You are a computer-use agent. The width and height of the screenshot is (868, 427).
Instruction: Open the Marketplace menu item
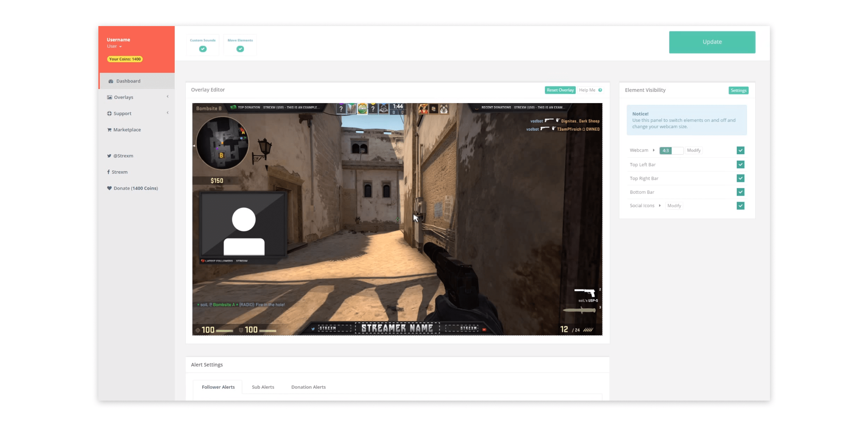pos(137,130)
